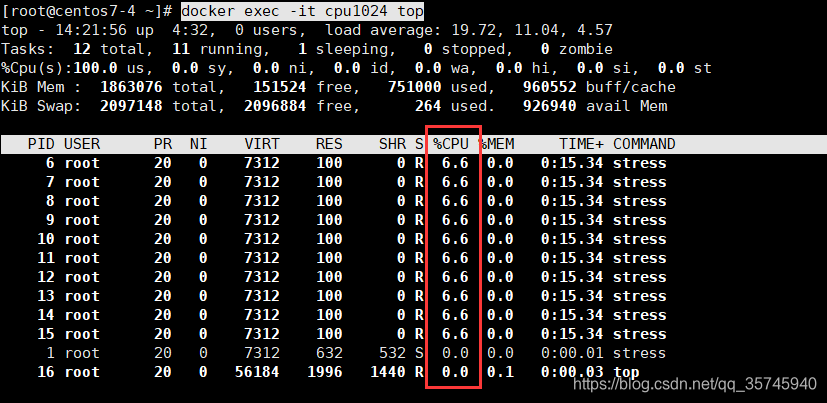Click PID 15 in the process list
This screenshot has height=403, width=827.
(x=46, y=334)
